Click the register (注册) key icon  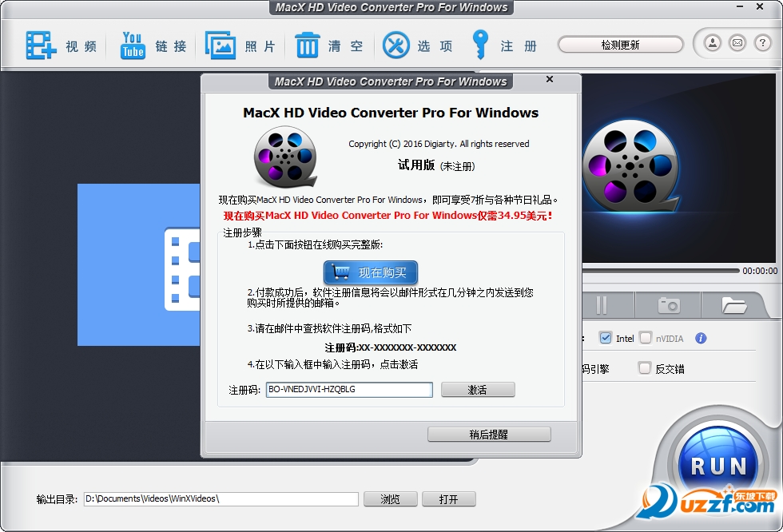tap(480, 45)
